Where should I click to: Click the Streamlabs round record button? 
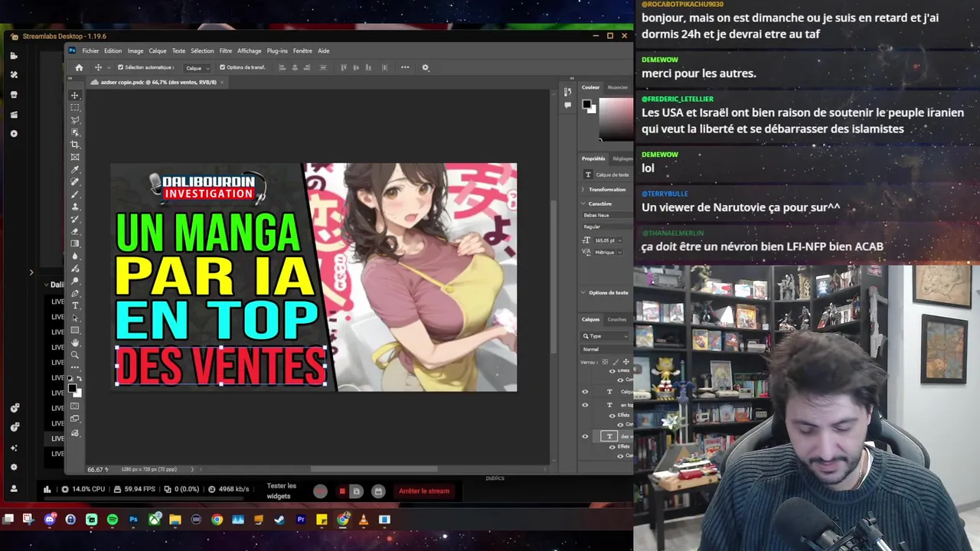point(320,491)
